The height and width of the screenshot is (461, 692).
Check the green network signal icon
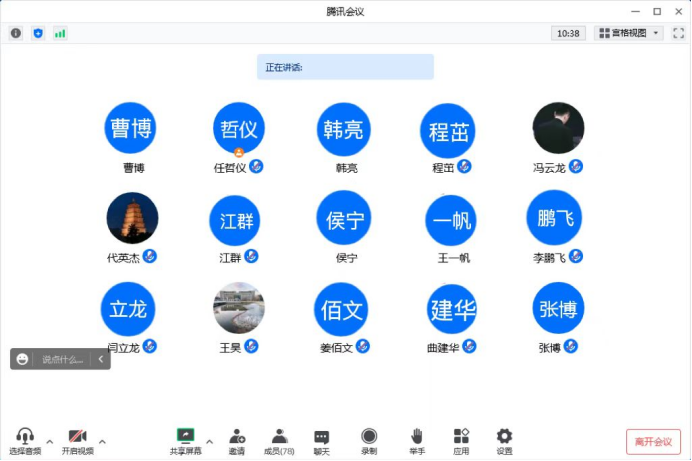click(x=60, y=33)
